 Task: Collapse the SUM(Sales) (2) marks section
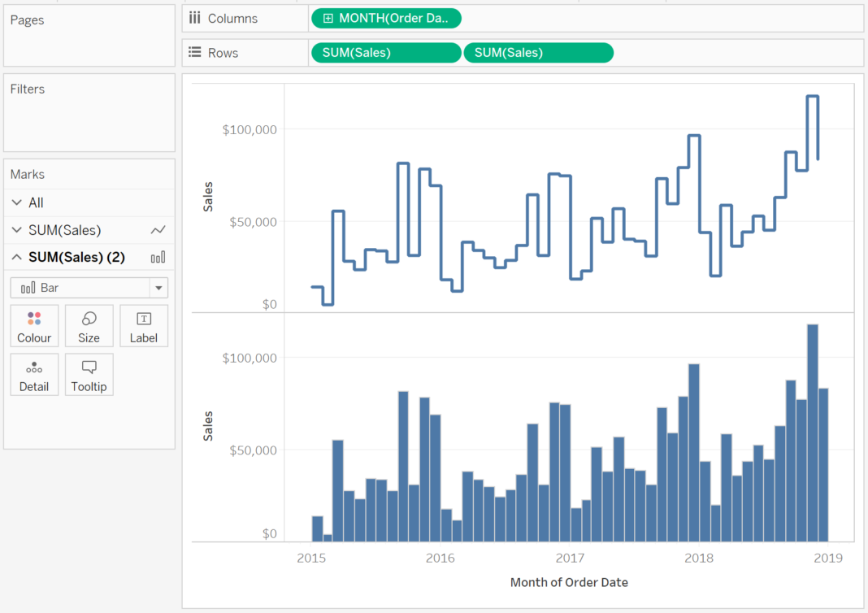tap(16, 257)
